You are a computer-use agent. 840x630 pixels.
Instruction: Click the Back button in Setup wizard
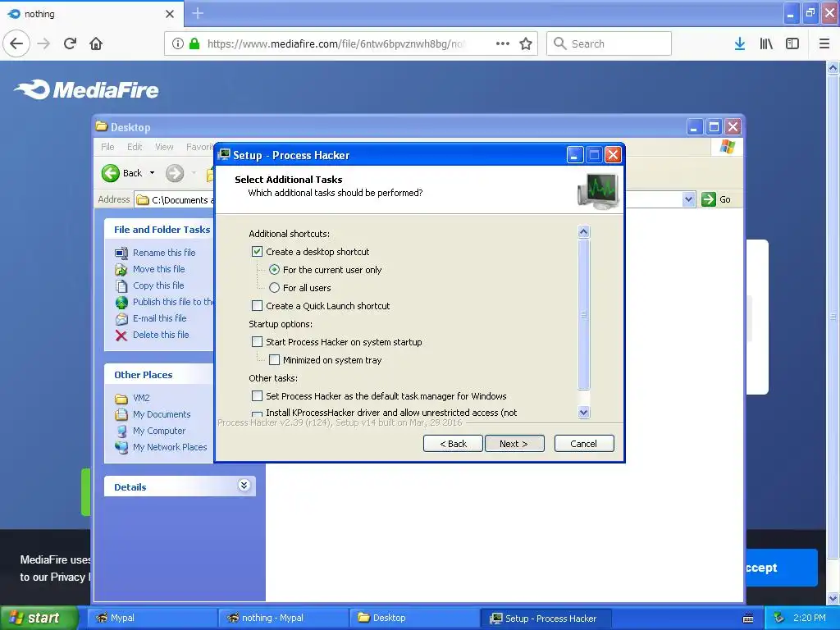[x=453, y=444]
